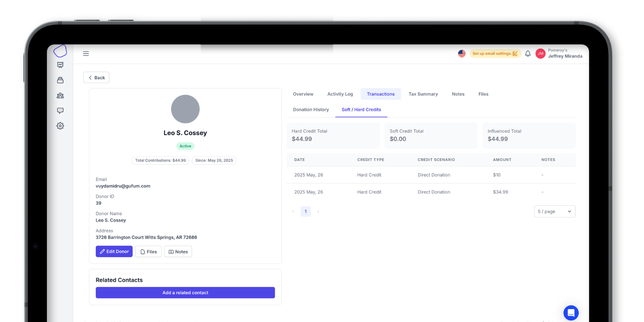Click the Related Contacts heading
Screen dimensions: 644x322
click(x=119, y=280)
